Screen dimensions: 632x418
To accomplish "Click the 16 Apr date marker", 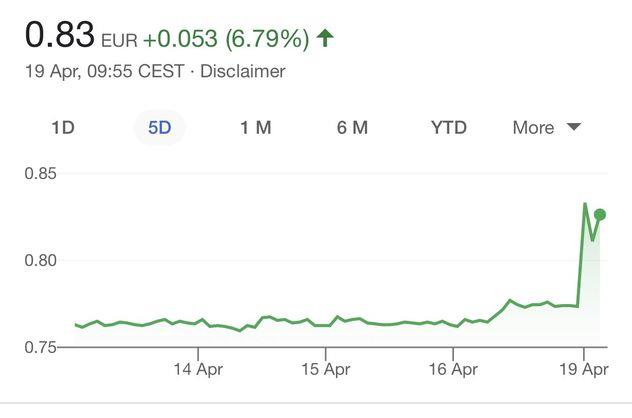I will point(452,369).
